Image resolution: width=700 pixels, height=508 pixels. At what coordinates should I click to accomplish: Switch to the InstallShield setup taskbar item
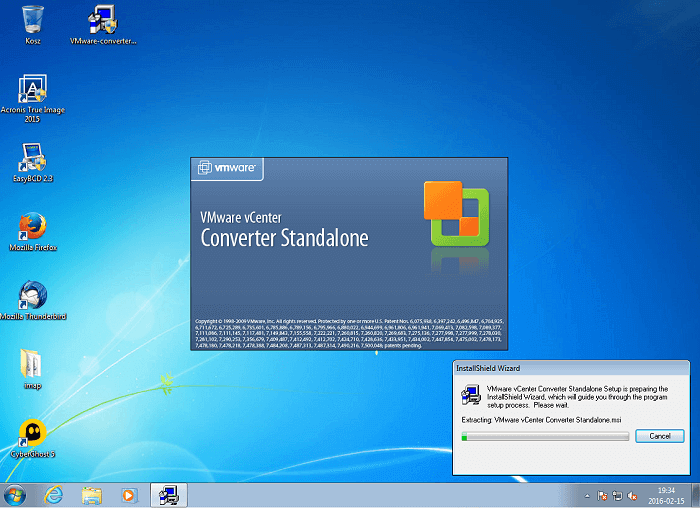[x=168, y=495]
